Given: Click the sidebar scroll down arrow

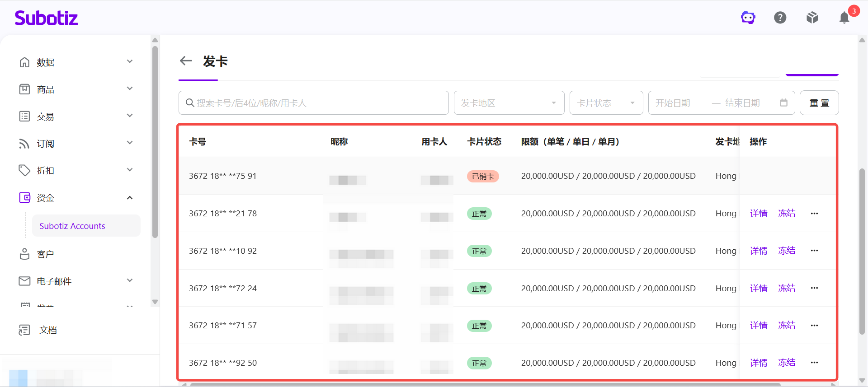Looking at the screenshot, I should [155, 302].
